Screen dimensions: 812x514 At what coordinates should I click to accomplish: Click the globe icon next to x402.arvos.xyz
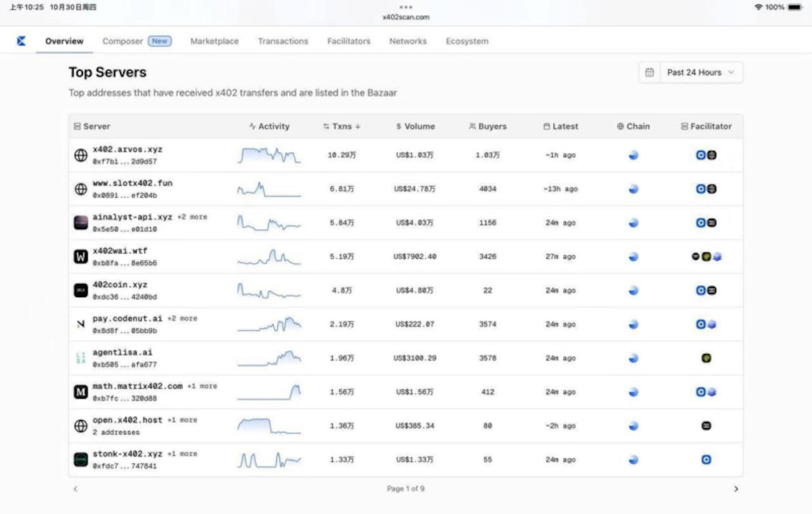click(80, 155)
